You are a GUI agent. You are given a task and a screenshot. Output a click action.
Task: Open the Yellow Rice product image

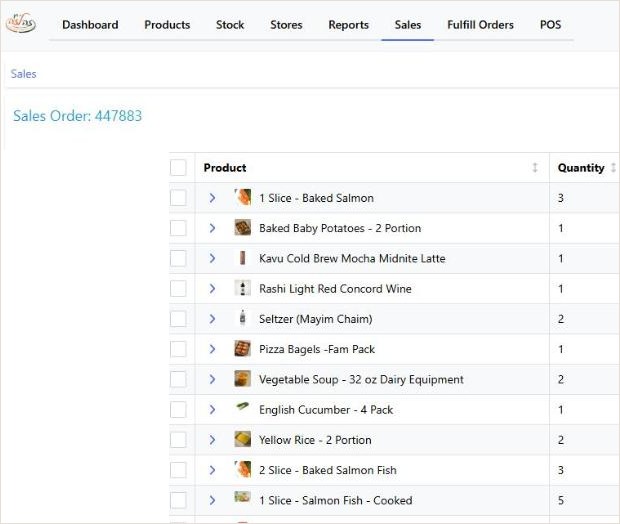coord(242,439)
